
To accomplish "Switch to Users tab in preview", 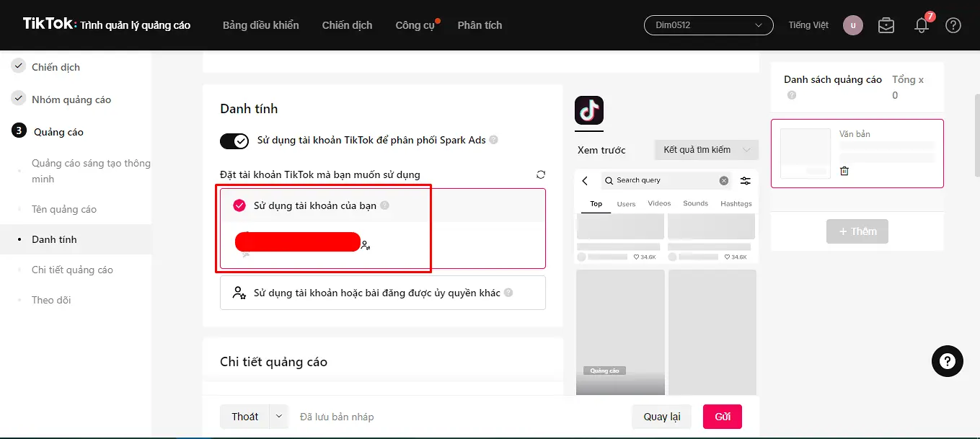I will (x=626, y=204).
